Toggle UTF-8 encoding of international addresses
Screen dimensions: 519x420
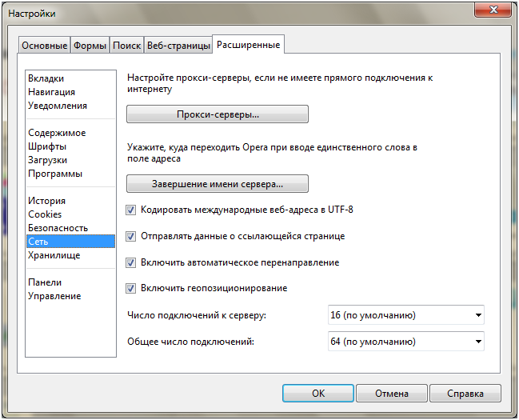tap(131, 210)
